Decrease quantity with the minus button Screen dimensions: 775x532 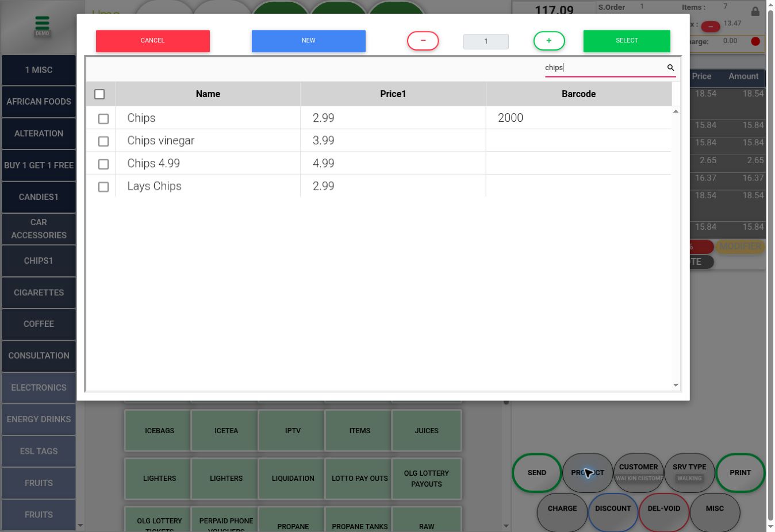(x=423, y=41)
